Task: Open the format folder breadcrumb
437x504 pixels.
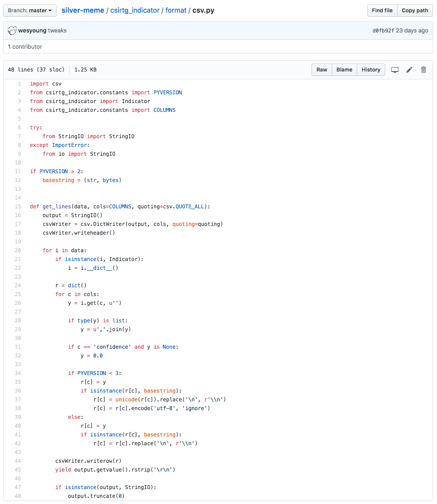Action: (x=176, y=10)
